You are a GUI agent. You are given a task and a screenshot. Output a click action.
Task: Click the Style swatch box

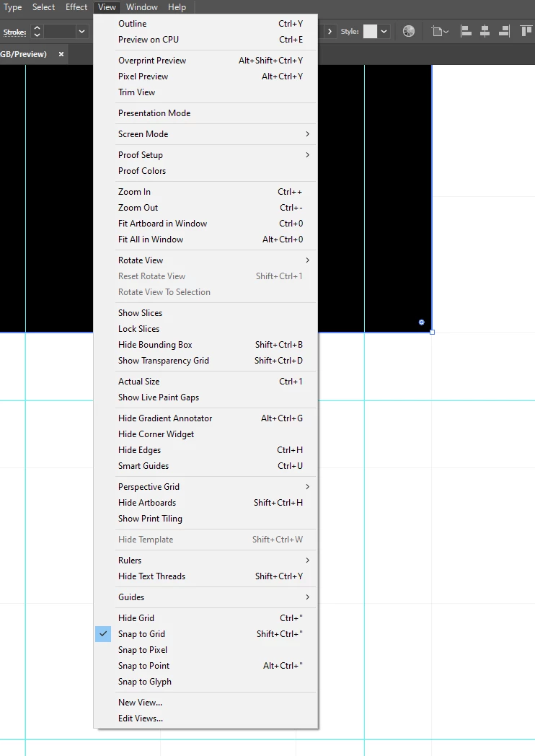pyautogui.click(x=370, y=31)
